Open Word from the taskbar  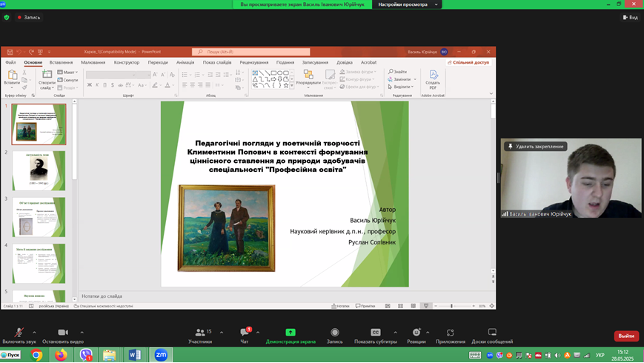click(x=135, y=355)
